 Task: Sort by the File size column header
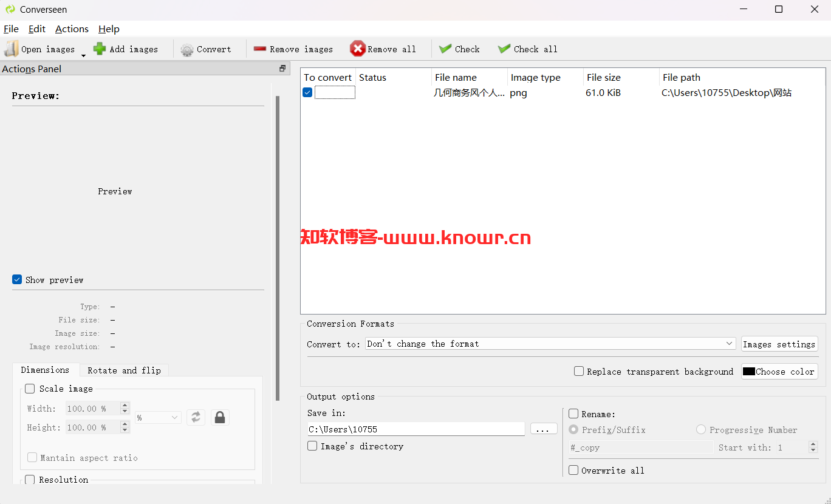(x=621, y=77)
